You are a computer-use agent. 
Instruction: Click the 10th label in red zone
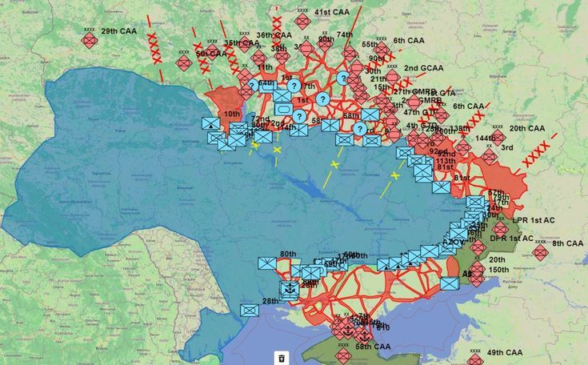[x=232, y=114]
